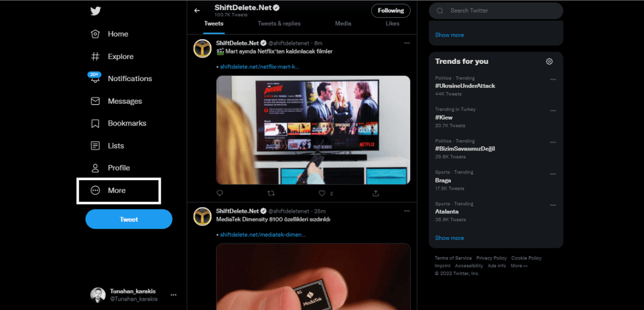The height and width of the screenshot is (310, 644).
Task: Open Cookie Policy footer link
Action: (526, 258)
